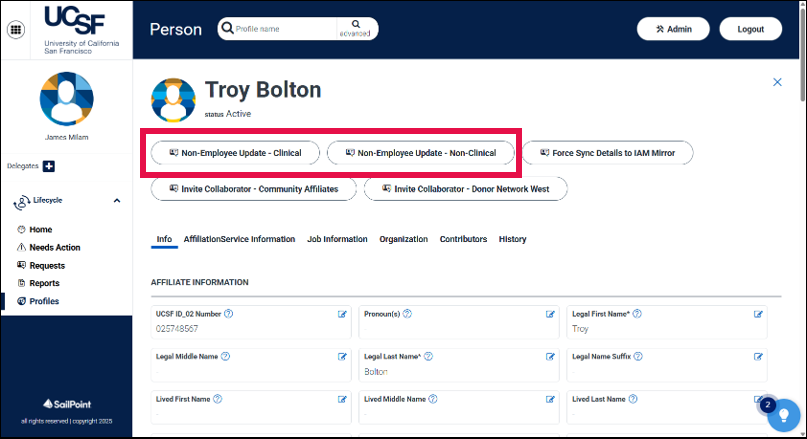Switch to AffiliationService Information tab
Viewport: 807px width, 439px height.
point(239,239)
